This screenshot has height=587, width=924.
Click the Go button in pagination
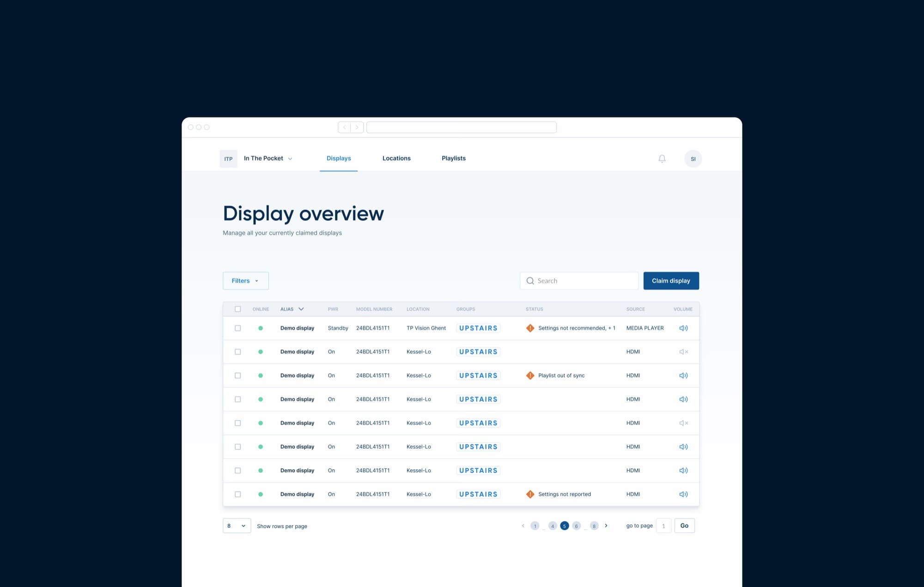684,526
